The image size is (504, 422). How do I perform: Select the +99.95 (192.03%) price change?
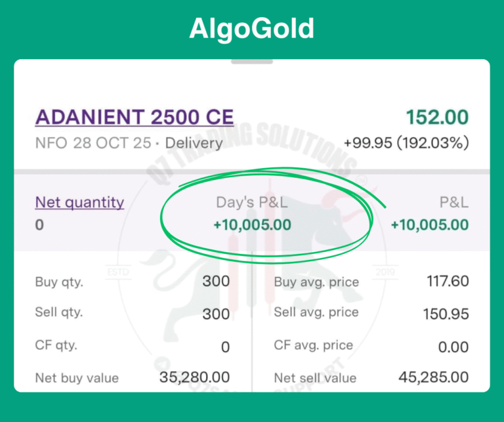tap(406, 142)
